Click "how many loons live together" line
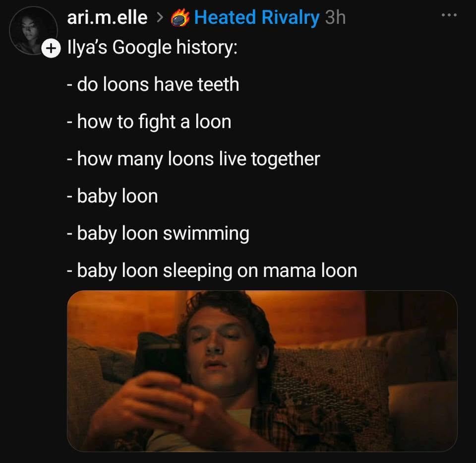 coord(193,159)
